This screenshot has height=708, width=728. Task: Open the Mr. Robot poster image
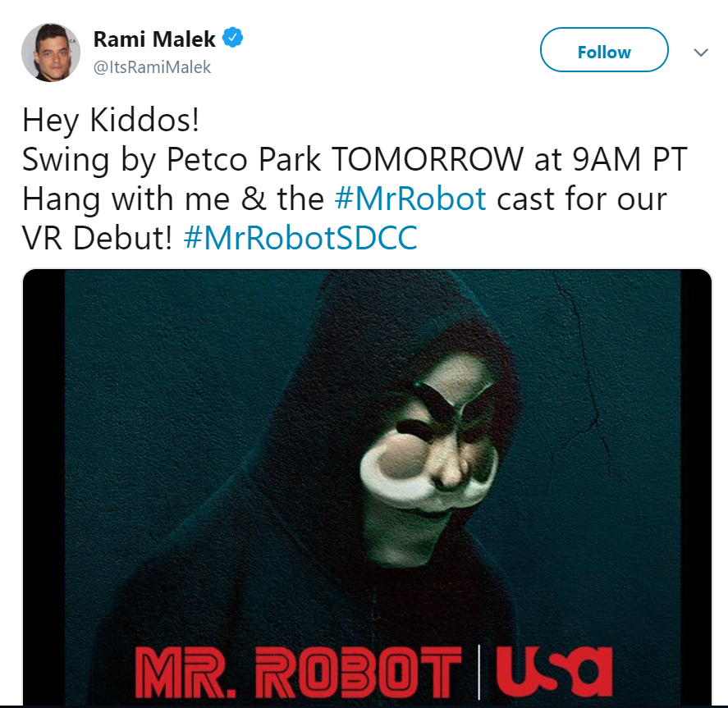367,487
